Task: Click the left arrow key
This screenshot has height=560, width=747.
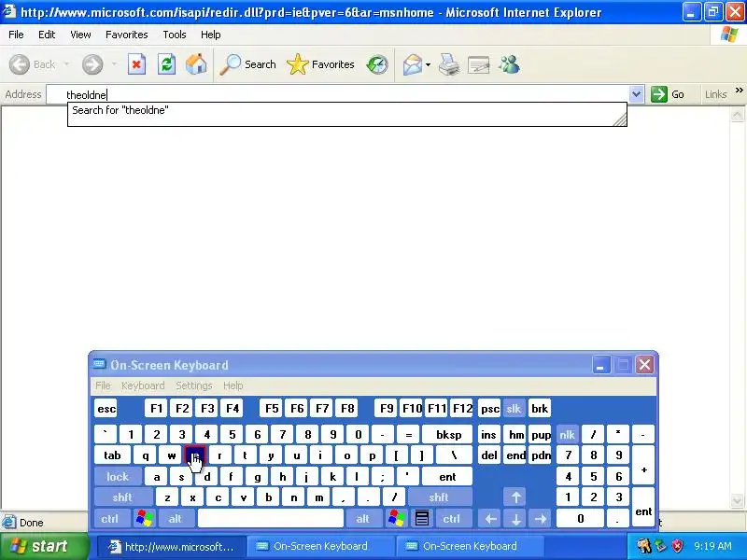Action: tap(490, 519)
